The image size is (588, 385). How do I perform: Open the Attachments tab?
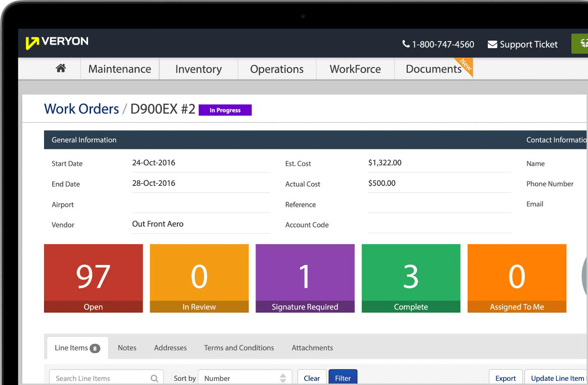[x=312, y=348]
